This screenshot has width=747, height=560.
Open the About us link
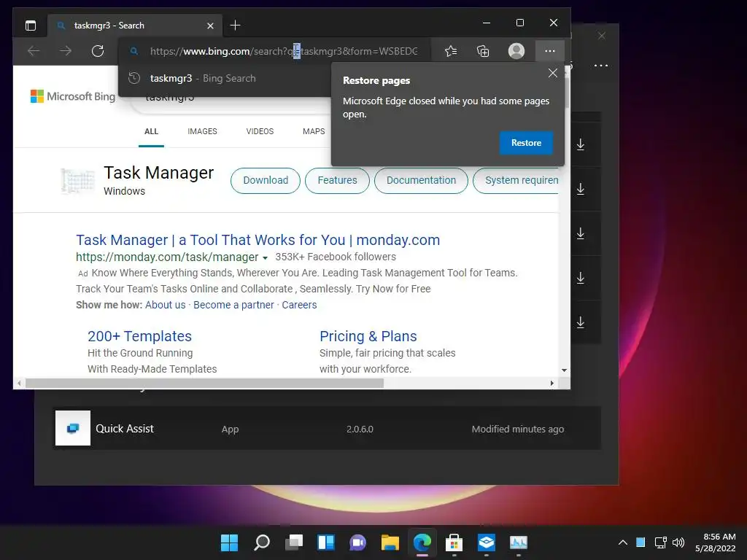coord(166,305)
